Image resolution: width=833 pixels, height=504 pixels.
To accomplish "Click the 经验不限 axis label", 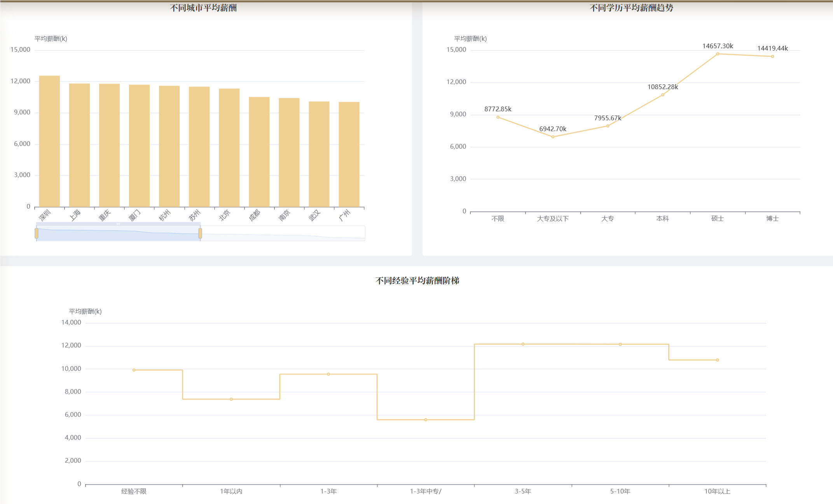I will coord(134,491).
